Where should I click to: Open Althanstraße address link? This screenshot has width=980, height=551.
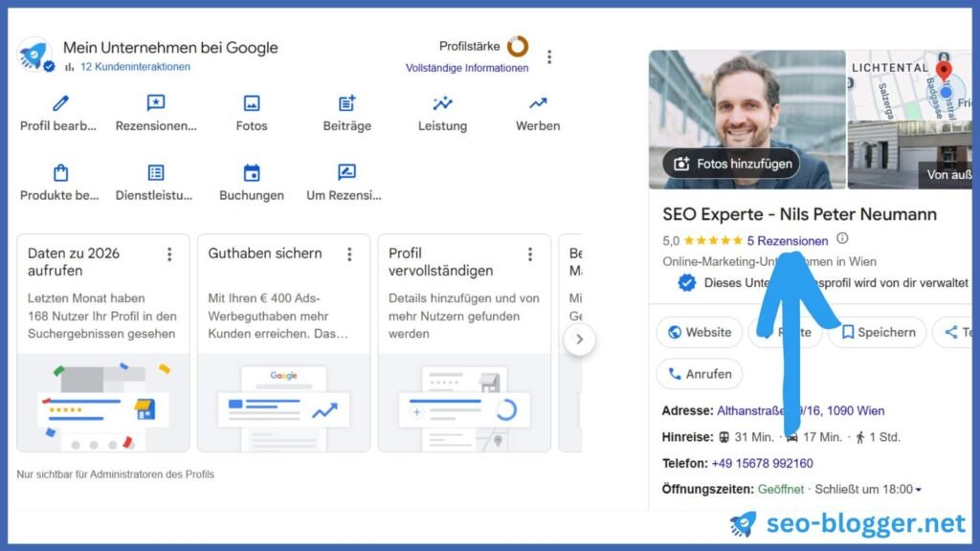coord(801,411)
